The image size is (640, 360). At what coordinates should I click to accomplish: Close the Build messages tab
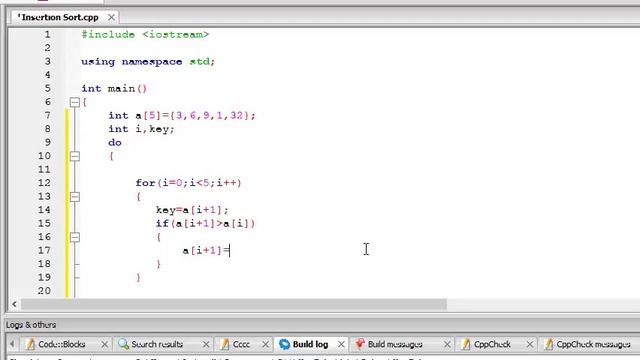447,344
